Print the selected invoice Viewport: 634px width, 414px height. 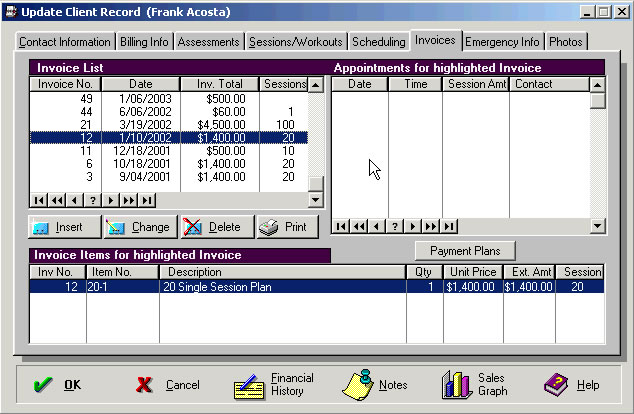(286, 227)
